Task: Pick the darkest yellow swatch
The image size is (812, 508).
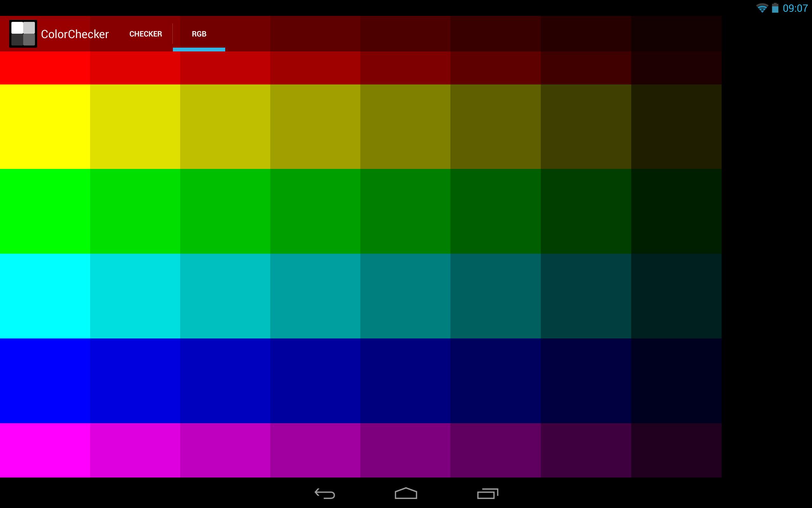Action: tap(676, 127)
